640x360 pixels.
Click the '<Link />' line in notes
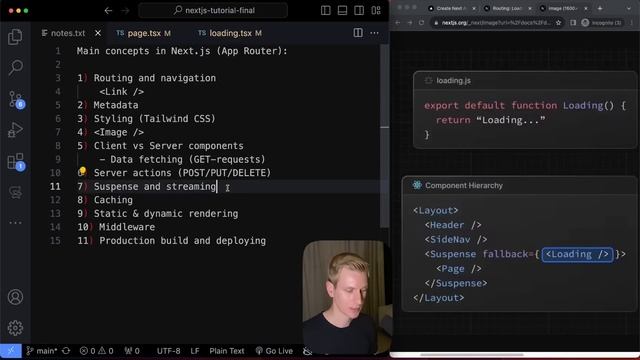click(121, 91)
